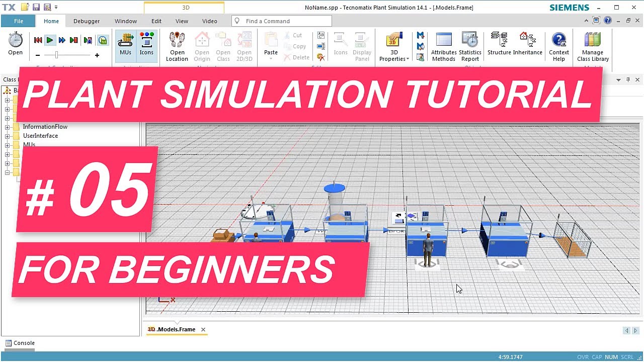Click the step simulation button
Viewport: 644px width, 362px height.
tap(74, 40)
